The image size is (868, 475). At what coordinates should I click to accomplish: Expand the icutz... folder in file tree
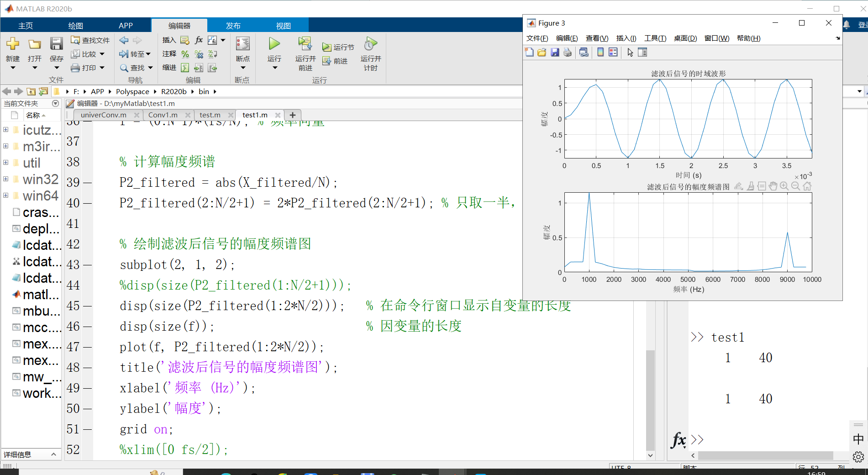click(5, 130)
